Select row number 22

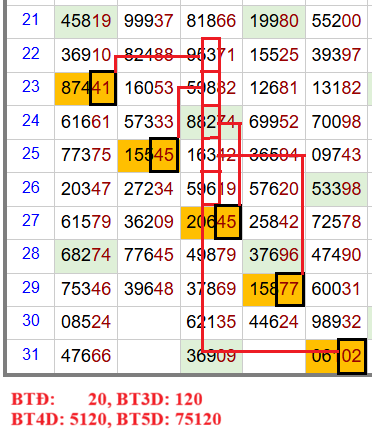coord(31,54)
